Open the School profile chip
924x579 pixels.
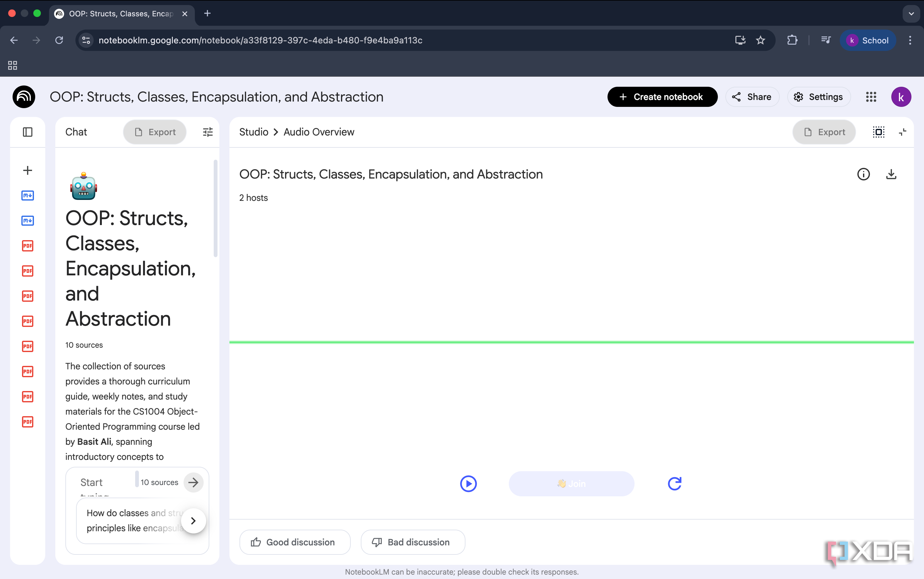(867, 40)
